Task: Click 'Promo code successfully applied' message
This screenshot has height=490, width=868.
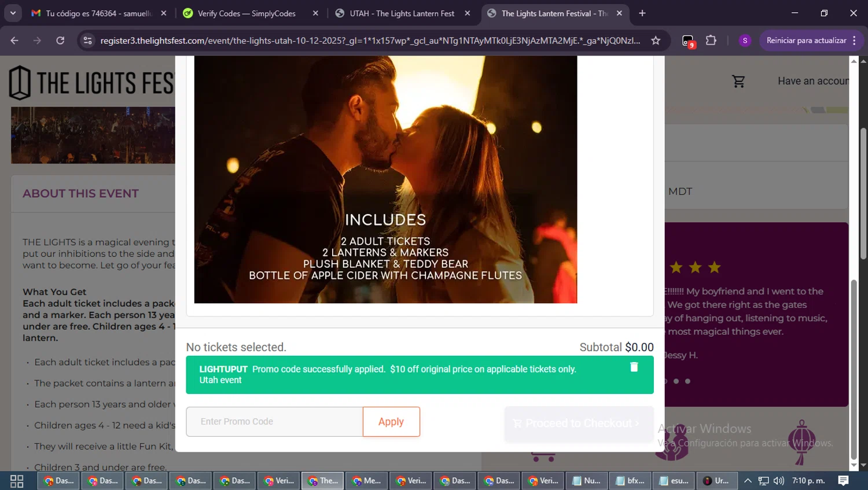Action: (x=319, y=369)
